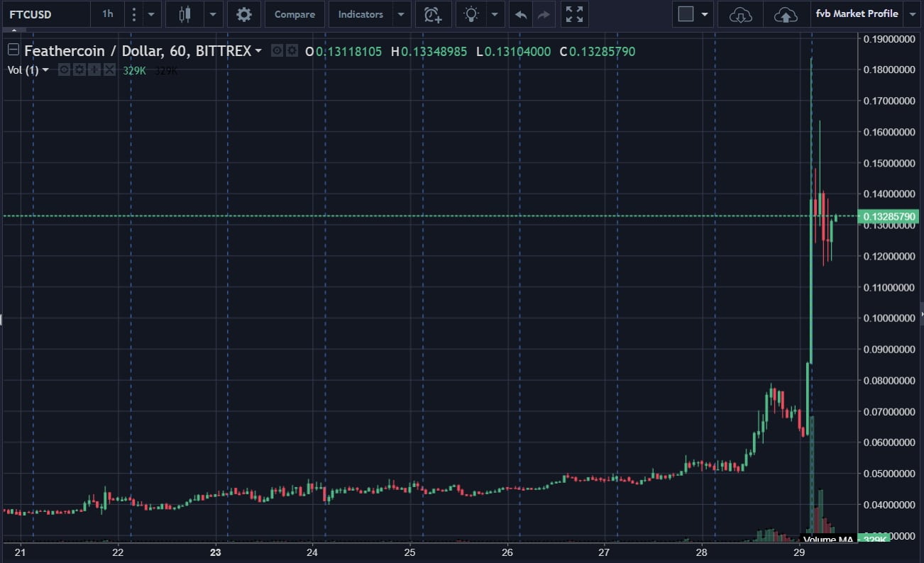The height and width of the screenshot is (563, 924).
Task: Click the low value 0.13104000
Action: [x=517, y=52]
